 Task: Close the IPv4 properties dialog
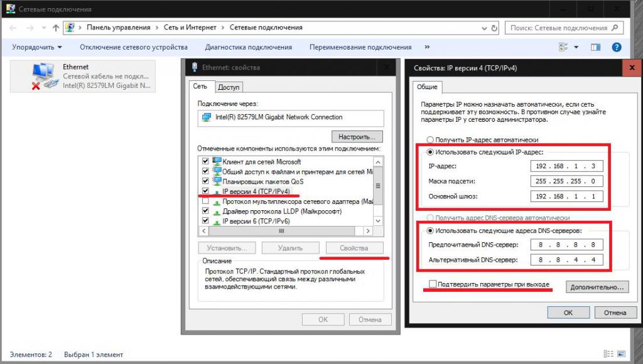(x=632, y=68)
